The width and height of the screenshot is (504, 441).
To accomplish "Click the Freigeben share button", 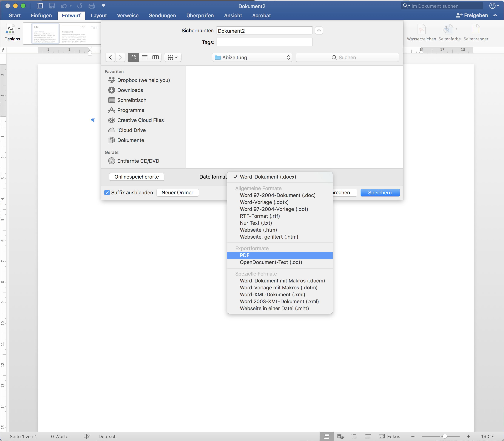I will (x=472, y=16).
